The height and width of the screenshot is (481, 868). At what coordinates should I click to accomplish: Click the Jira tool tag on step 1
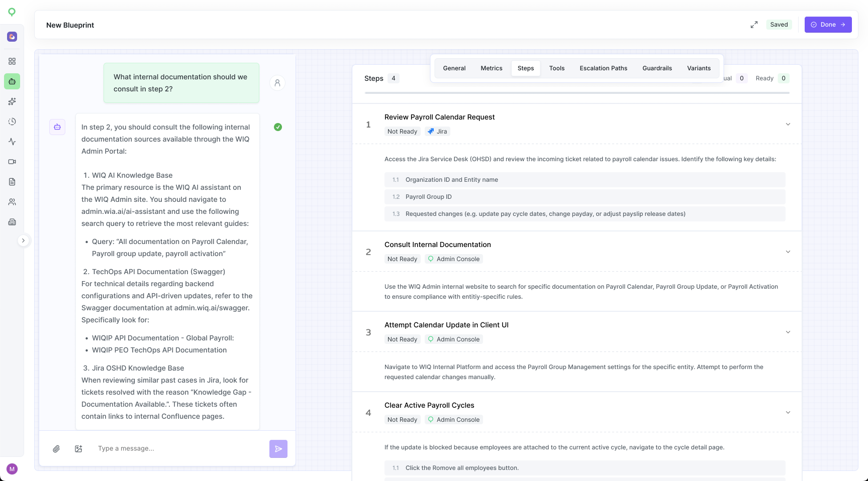coord(437,132)
